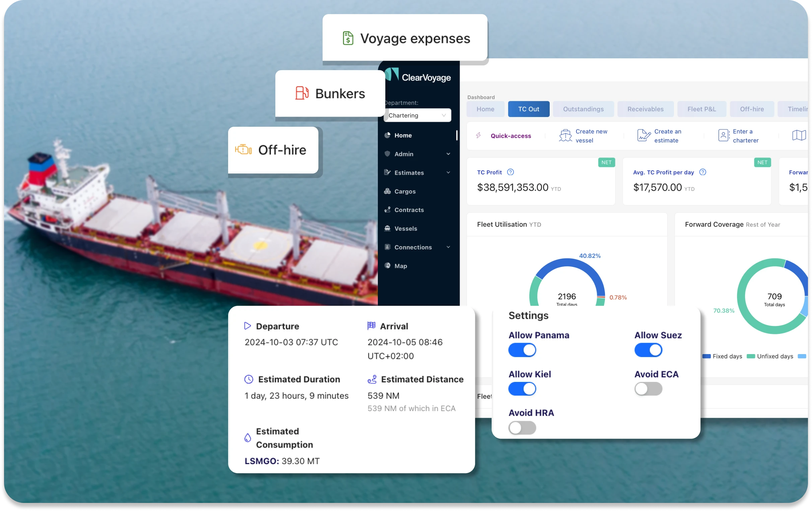
Task: Toggle the Allow Panama switch on
Action: point(522,350)
